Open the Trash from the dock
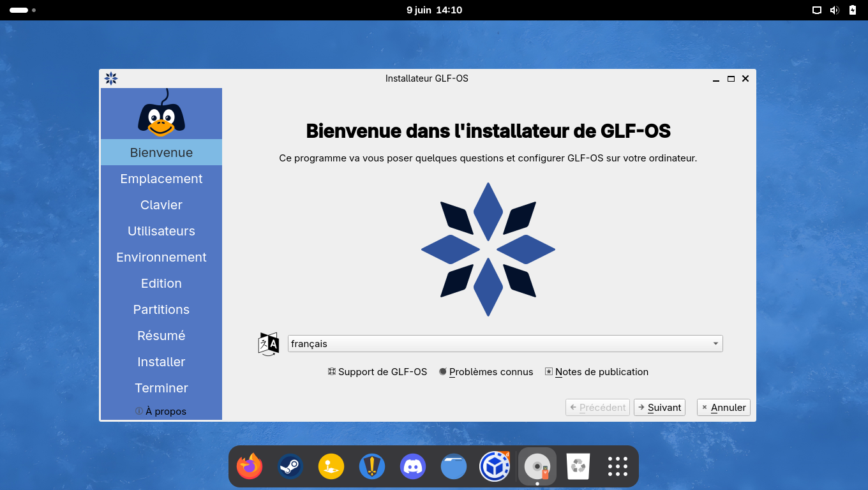Viewport: 868px width, 490px height. pyautogui.click(x=578, y=466)
